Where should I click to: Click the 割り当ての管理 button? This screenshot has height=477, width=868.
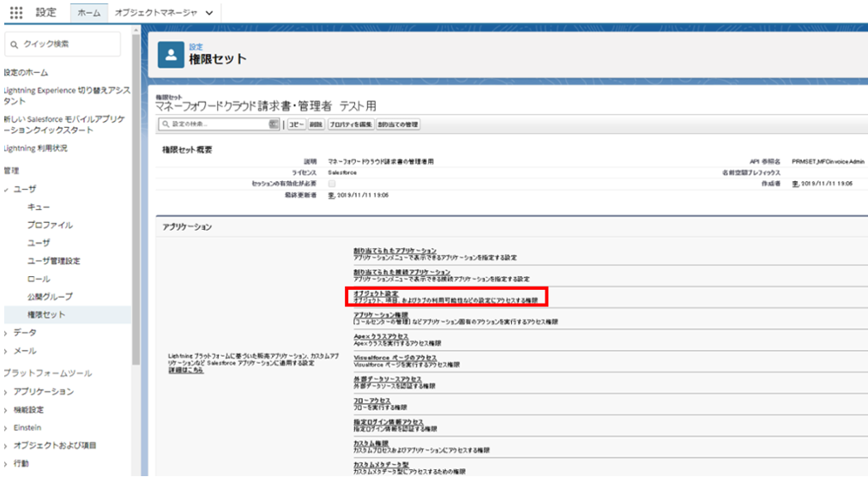398,124
